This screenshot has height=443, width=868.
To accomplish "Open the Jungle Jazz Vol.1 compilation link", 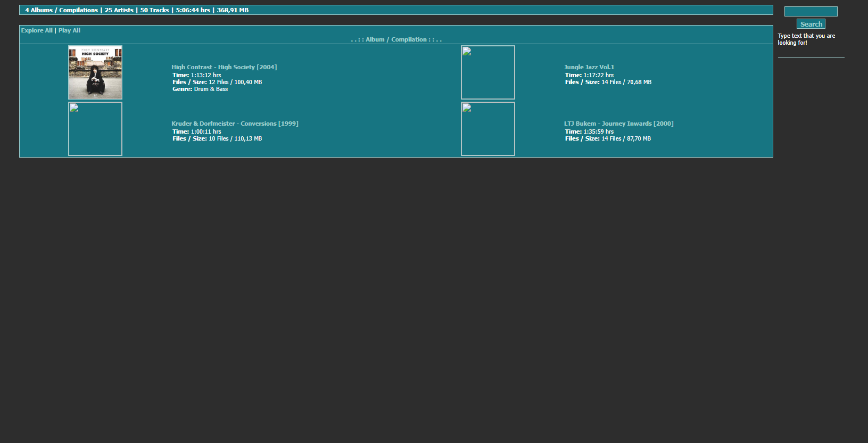I will [589, 67].
